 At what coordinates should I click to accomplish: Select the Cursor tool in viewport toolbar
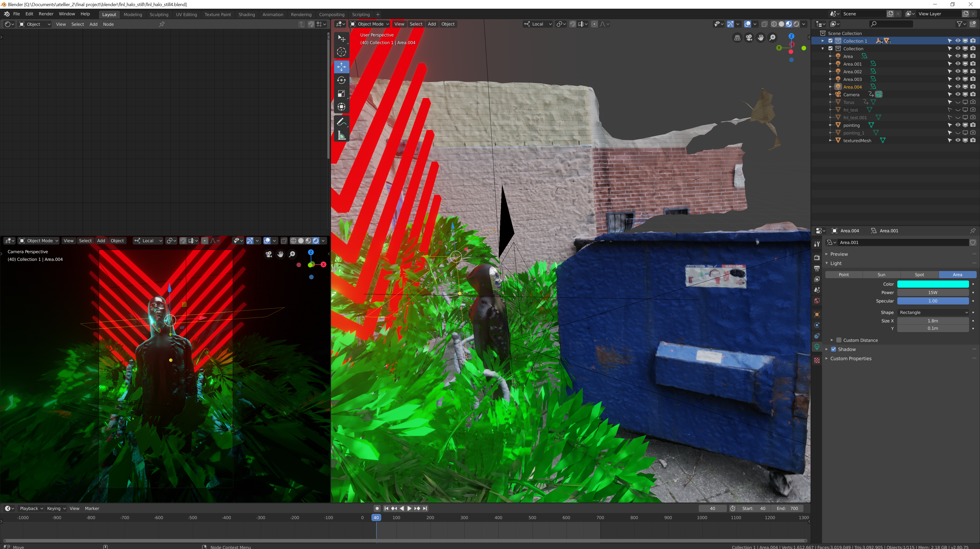coord(341,52)
